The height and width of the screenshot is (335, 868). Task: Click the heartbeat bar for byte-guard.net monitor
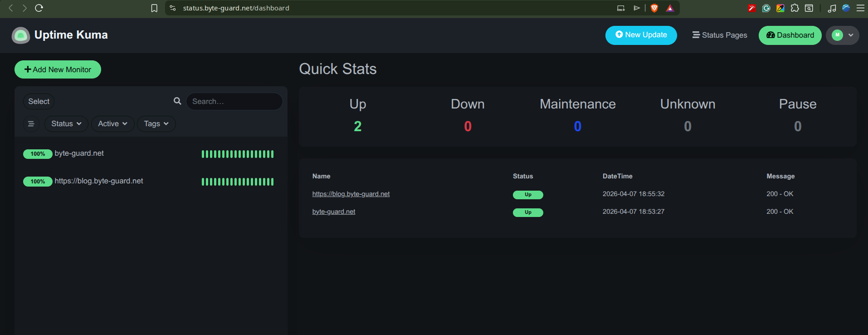238,154
